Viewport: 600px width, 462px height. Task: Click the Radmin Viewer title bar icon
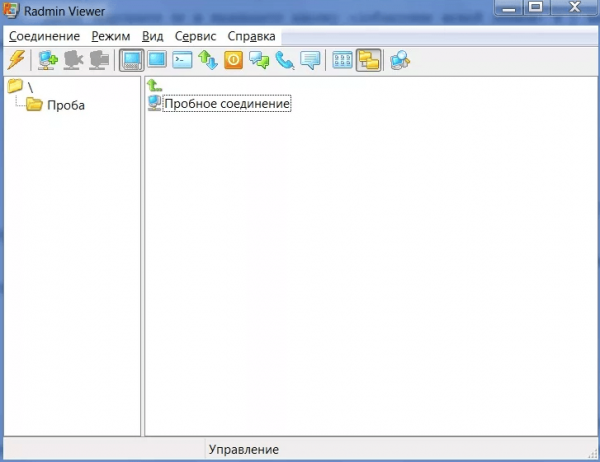tap(11, 10)
